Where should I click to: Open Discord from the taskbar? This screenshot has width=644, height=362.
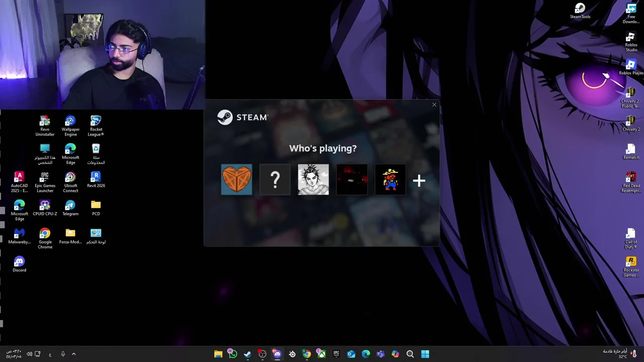(277, 354)
